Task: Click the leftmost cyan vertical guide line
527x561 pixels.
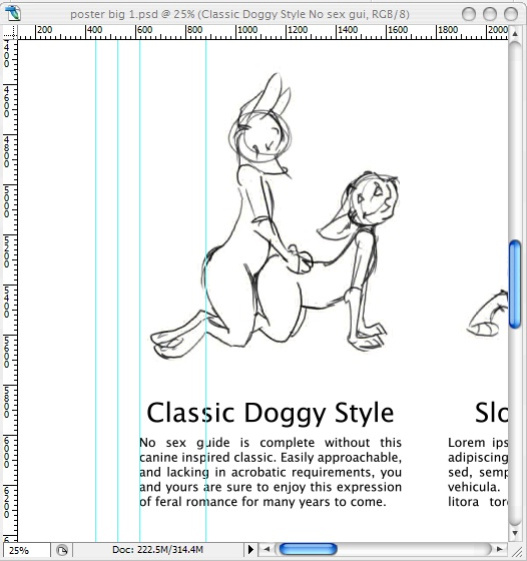Action: 96,291
